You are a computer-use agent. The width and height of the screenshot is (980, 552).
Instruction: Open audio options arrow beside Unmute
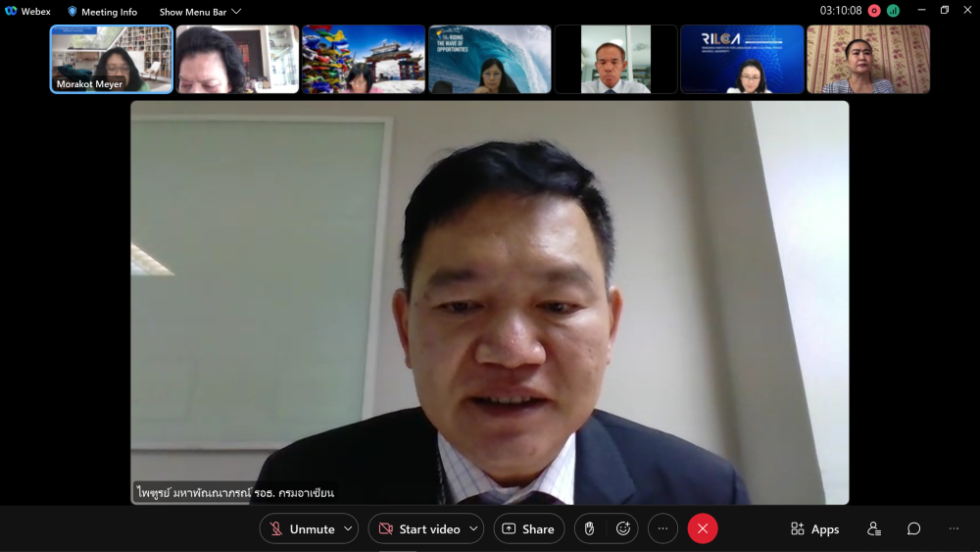(x=347, y=528)
